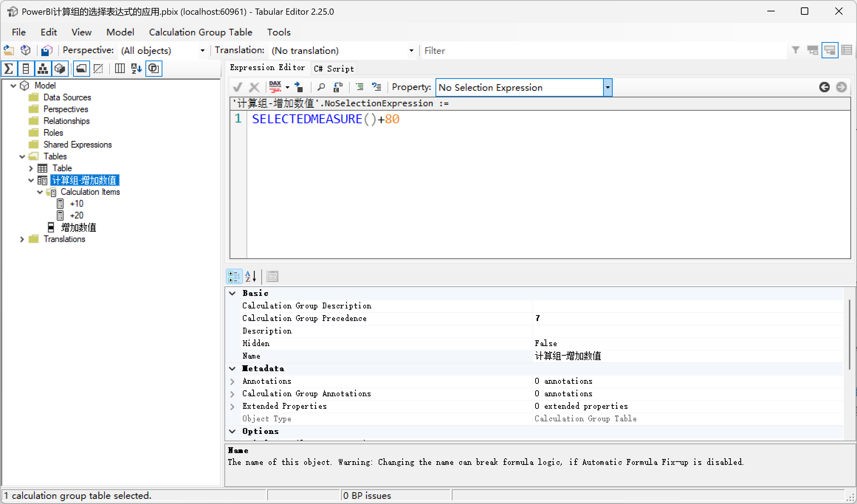This screenshot has height=504, width=857.
Task: Save changes to connected database icon
Action: [47, 51]
